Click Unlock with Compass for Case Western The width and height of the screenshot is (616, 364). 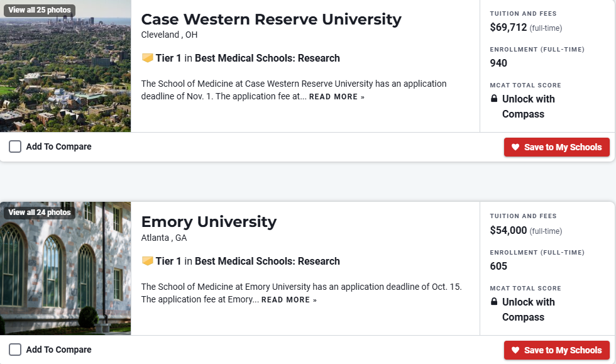528,106
